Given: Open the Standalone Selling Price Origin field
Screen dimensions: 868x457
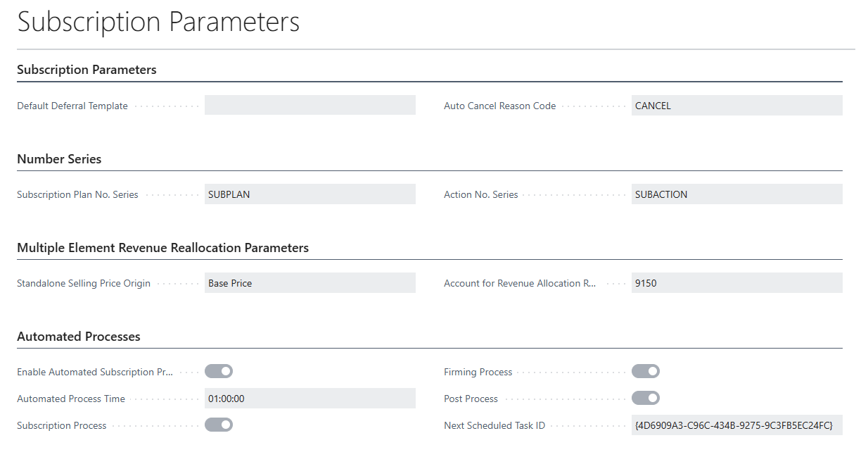Looking at the screenshot, I should tap(309, 283).
